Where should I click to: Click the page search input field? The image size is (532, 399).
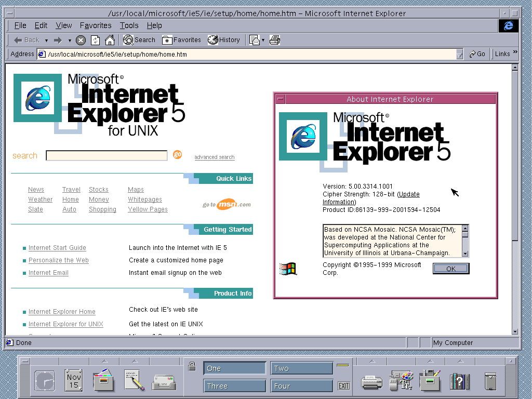(107, 155)
